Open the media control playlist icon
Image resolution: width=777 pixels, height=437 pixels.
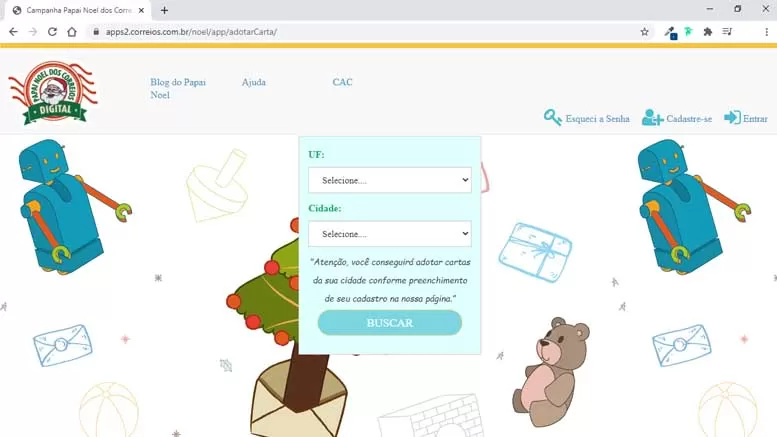[727, 32]
